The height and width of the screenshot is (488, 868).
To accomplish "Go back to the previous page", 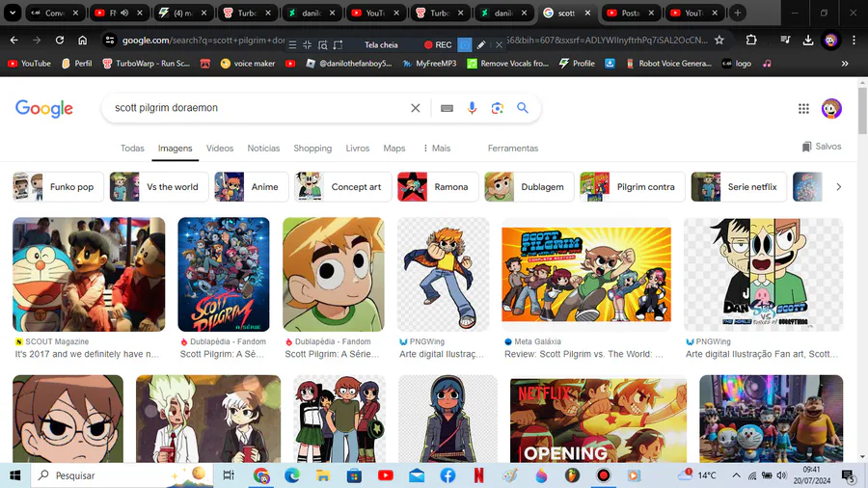I will 14,40.
